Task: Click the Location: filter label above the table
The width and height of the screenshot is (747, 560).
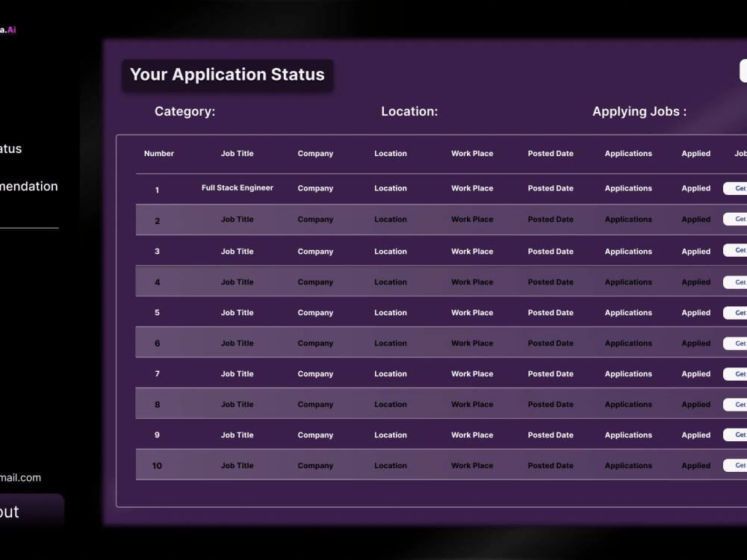Action: [x=409, y=111]
